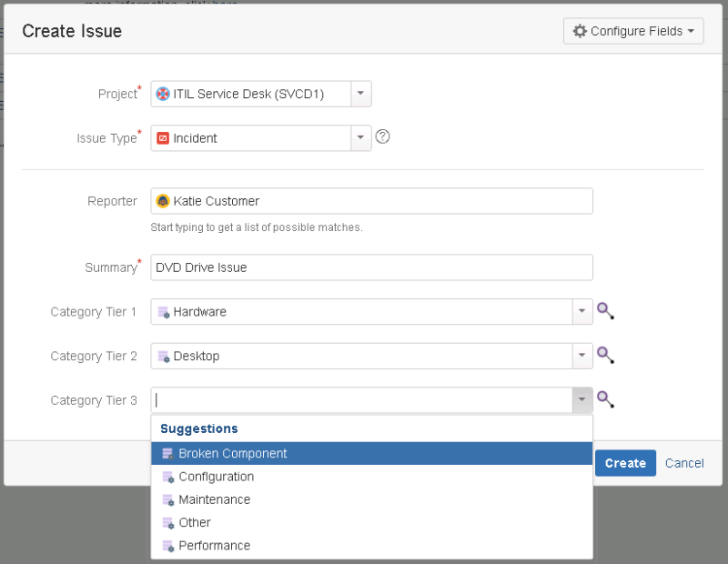The image size is (728, 564).
Task: Select Broken Component from suggestions
Action: tap(232, 453)
